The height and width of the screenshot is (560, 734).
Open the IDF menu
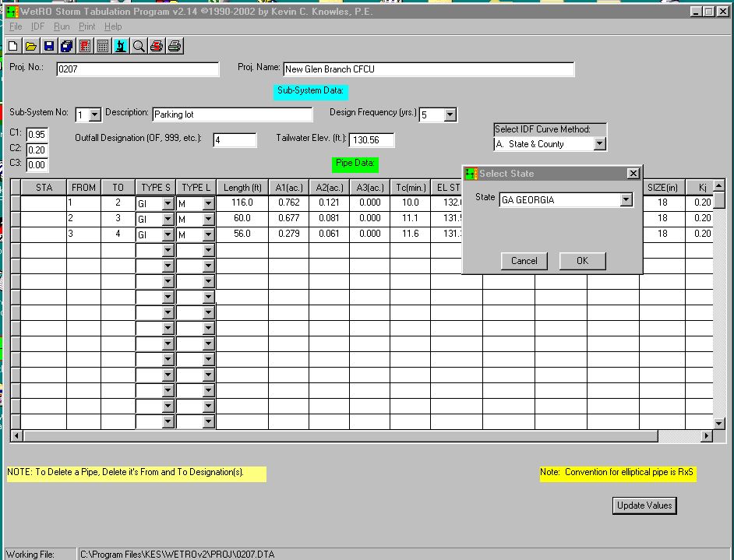pos(37,26)
